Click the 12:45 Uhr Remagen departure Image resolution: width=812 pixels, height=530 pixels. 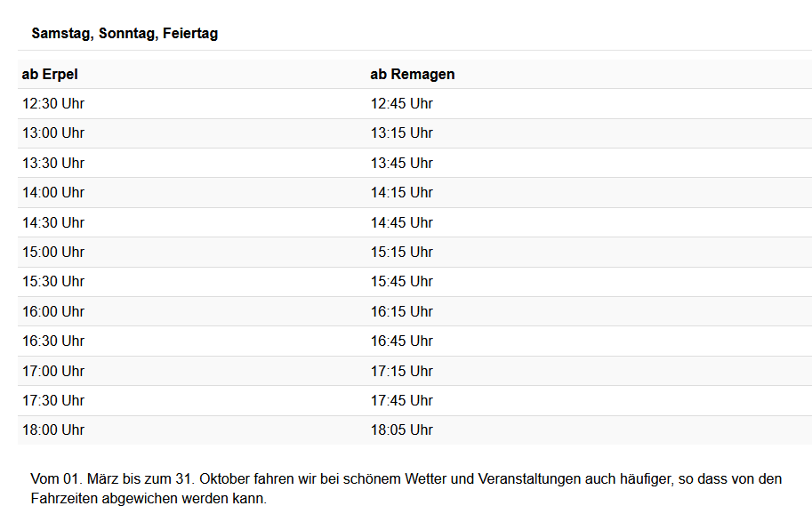click(402, 104)
